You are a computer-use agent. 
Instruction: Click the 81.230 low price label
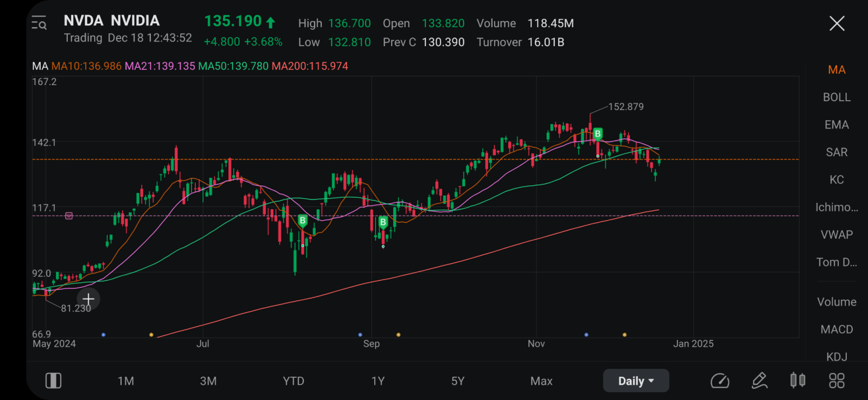76,308
